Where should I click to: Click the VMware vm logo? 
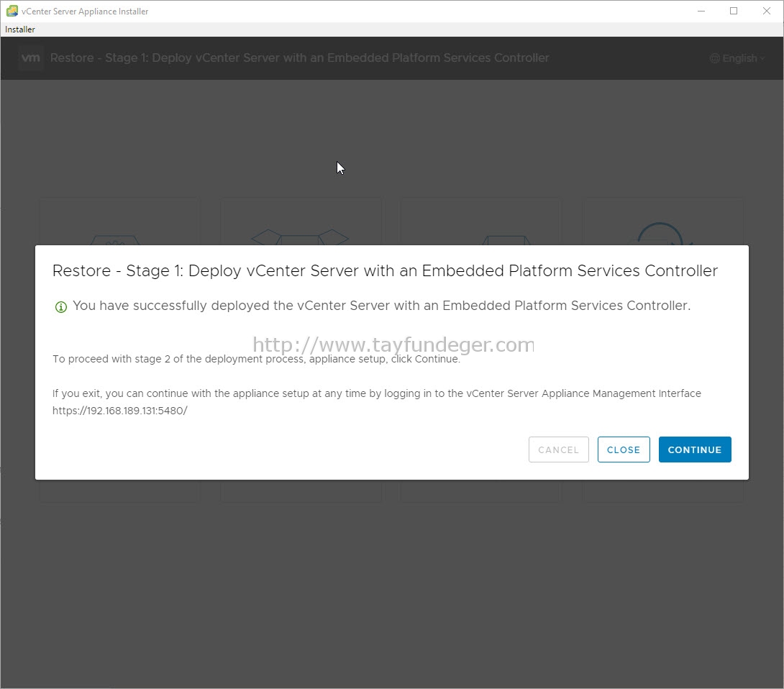[x=30, y=58]
